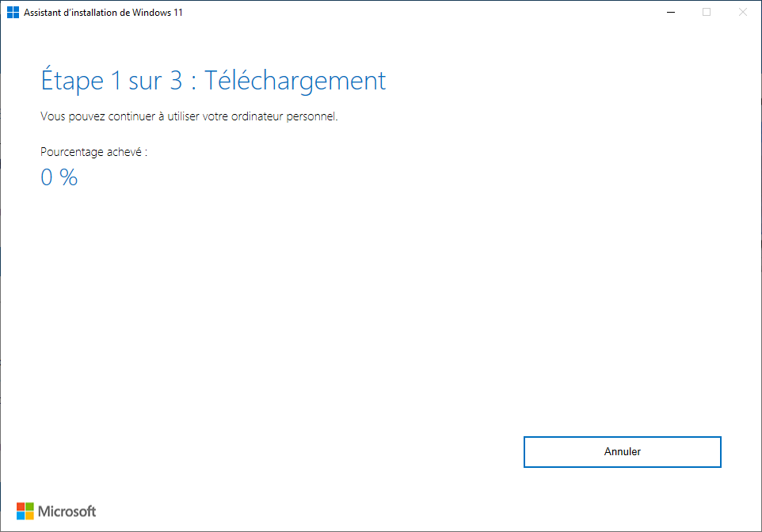Image resolution: width=762 pixels, height=532 pixels.
Task: Click the four-color Microsoft logo squares
Action: coord(25,511)
